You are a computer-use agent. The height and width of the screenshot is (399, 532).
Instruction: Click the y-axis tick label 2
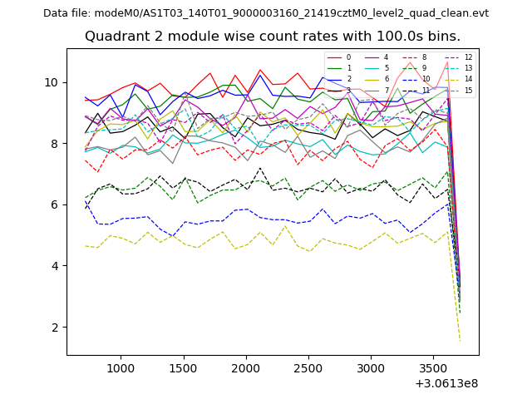55,328
